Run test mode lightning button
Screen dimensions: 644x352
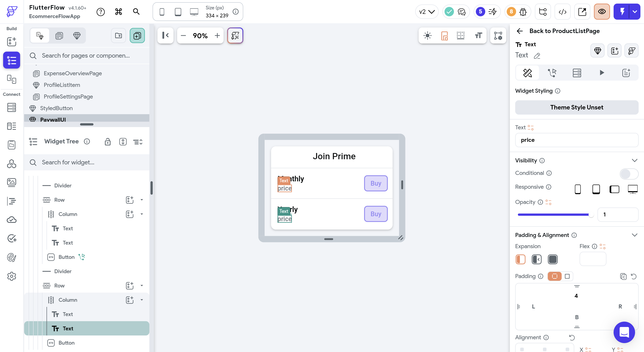622,12
